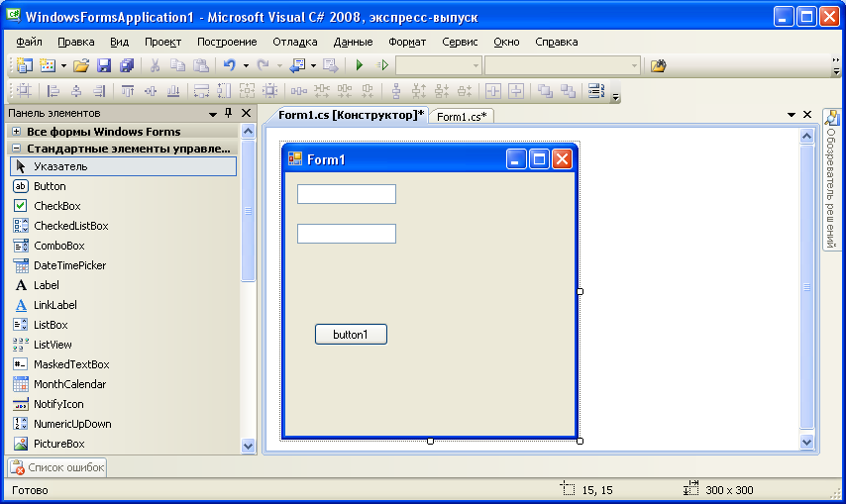Click the Copy icon in the toolbar

tap(177, 65)
